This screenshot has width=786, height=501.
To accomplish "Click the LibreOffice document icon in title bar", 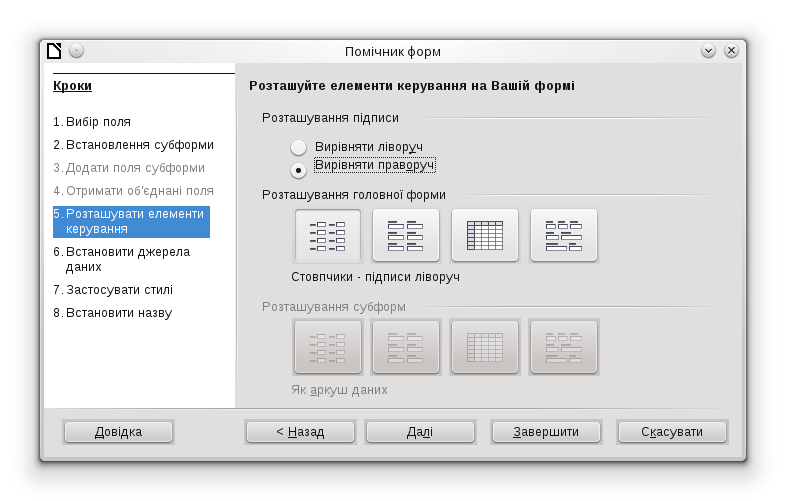I will [54, 50].
